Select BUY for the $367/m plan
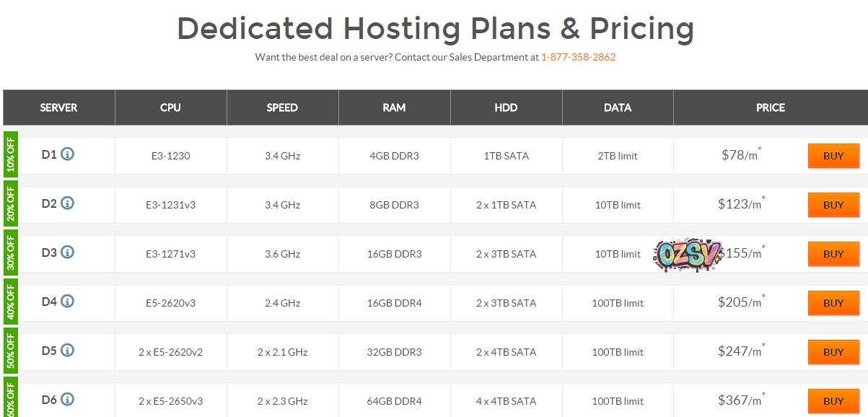Image resolution: width=868 pixels, height=417 pixels. pos(833,401)
